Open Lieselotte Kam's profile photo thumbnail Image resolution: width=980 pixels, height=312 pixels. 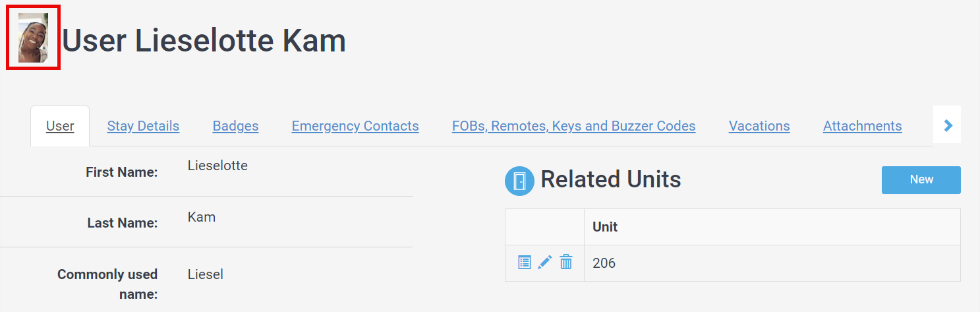click(33, 38)
